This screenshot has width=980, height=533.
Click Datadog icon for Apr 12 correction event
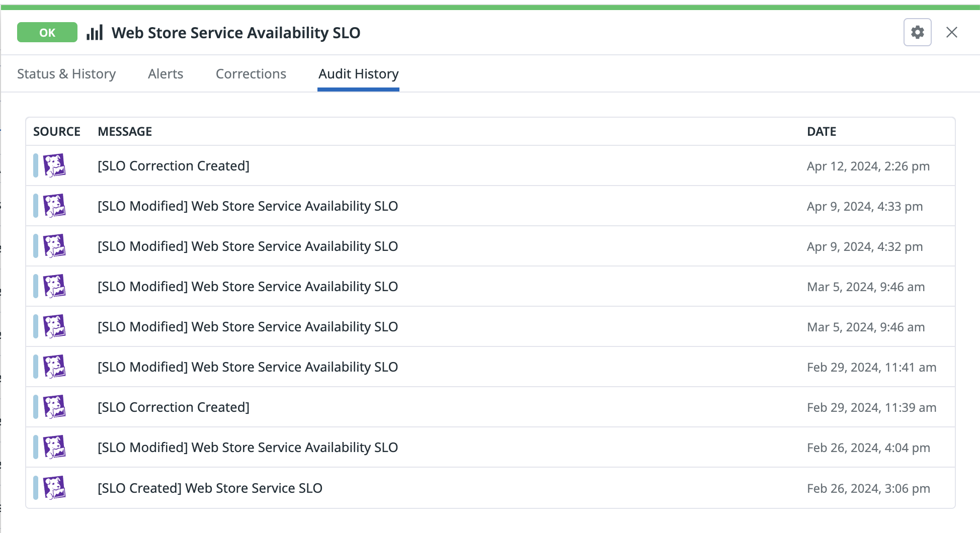click(54, 165)
